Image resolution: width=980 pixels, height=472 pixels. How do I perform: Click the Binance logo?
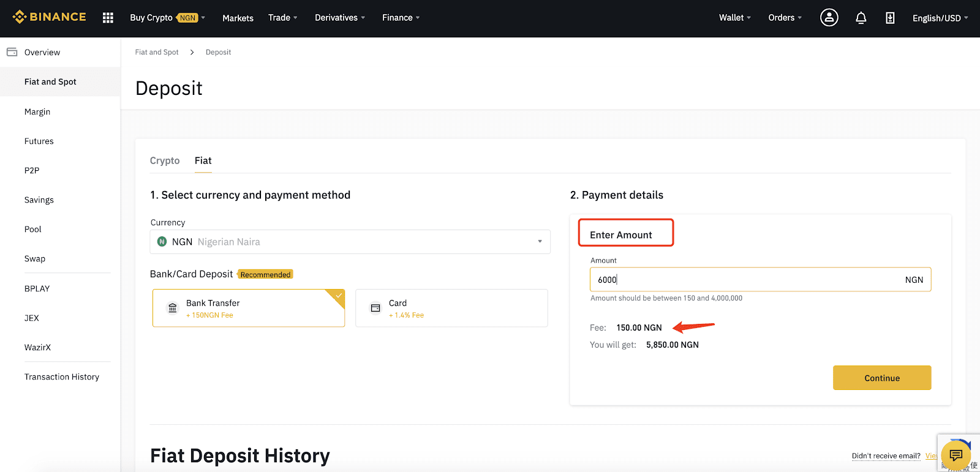coord(50,17)
